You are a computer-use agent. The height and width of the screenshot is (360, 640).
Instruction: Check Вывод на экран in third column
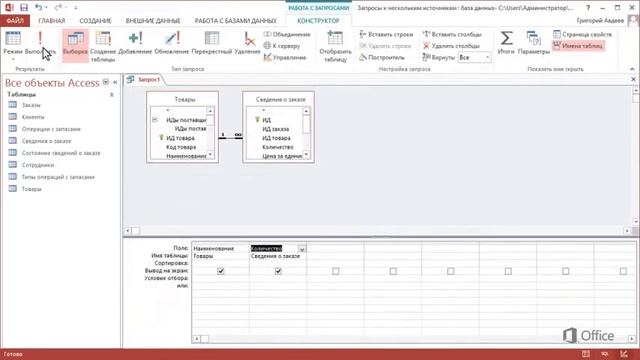[x=336, y=271]
